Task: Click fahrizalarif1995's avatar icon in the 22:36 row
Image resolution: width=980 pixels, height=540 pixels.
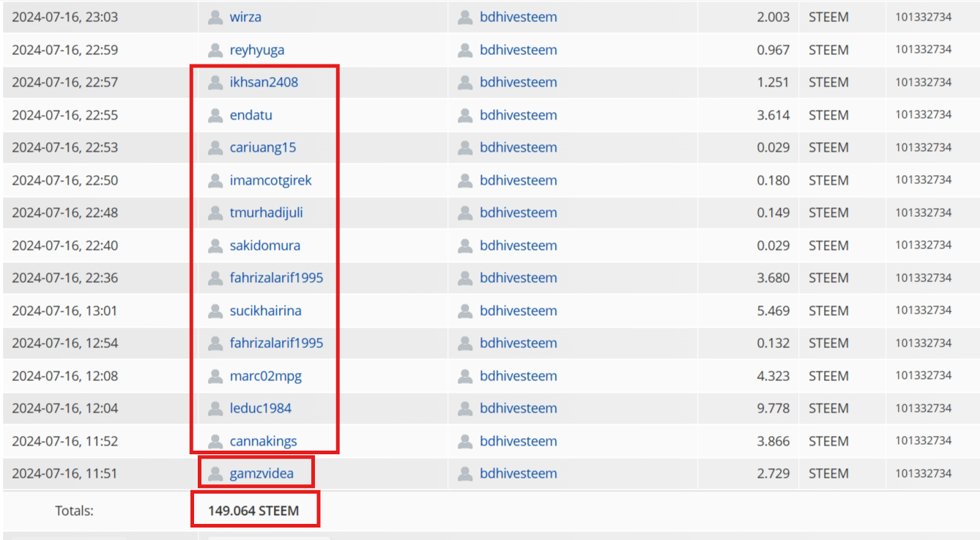Action: pos(215,278)
